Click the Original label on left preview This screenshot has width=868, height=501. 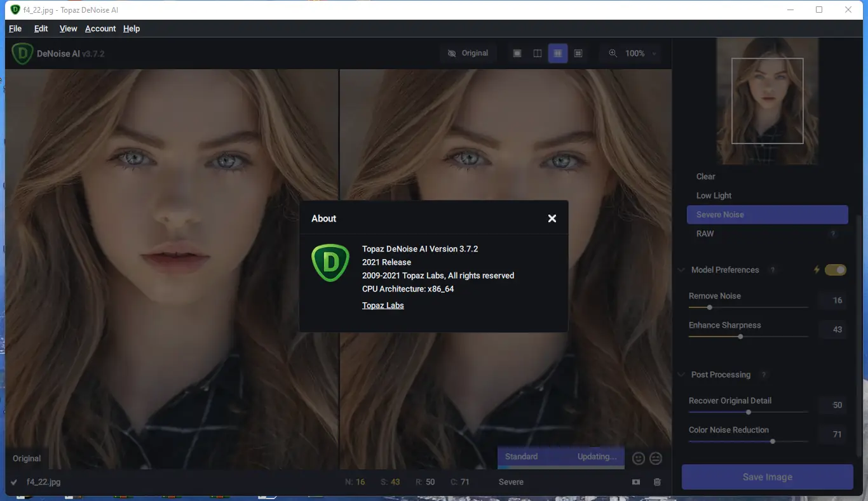[27, 458]
